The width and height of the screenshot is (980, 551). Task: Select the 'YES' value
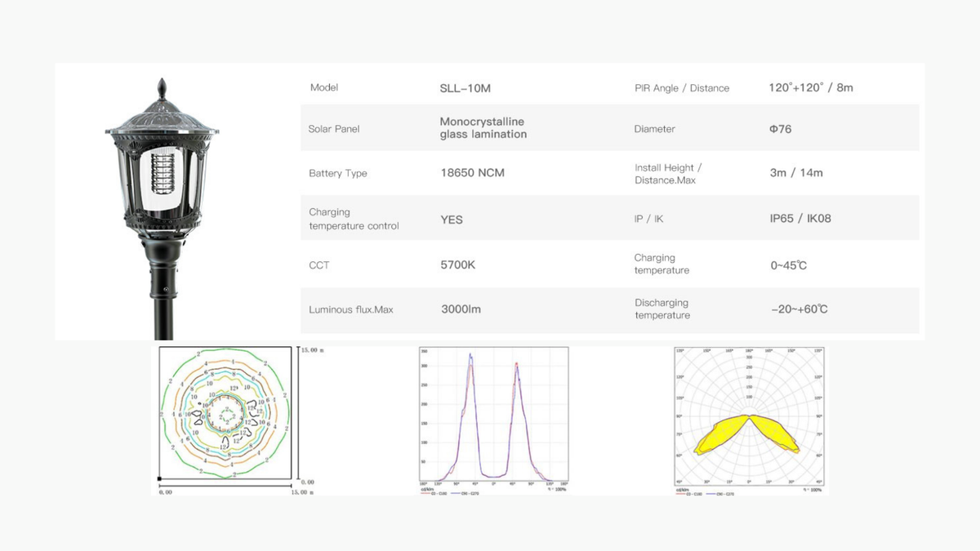(452, 220)
